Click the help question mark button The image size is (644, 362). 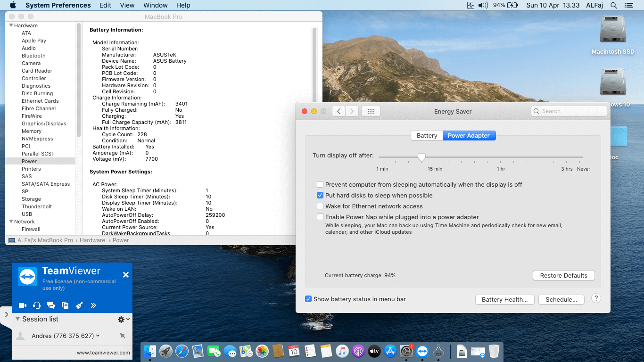click(596, 298)
